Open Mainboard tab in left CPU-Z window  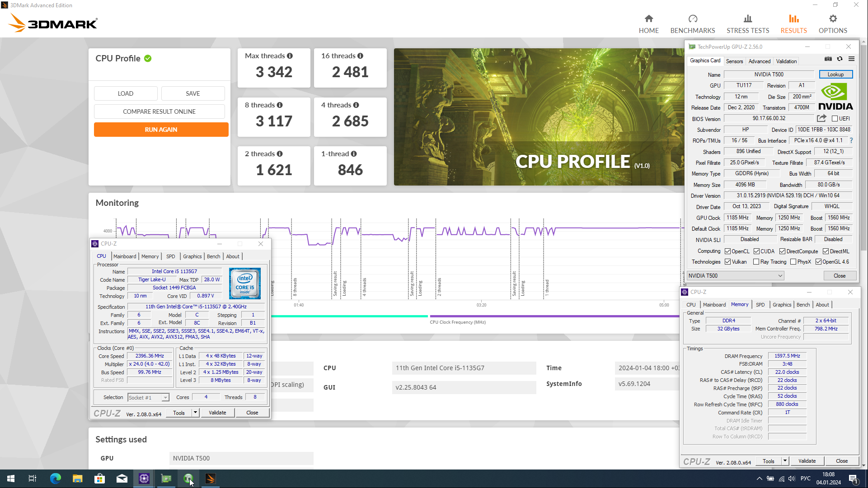[125, 256]
